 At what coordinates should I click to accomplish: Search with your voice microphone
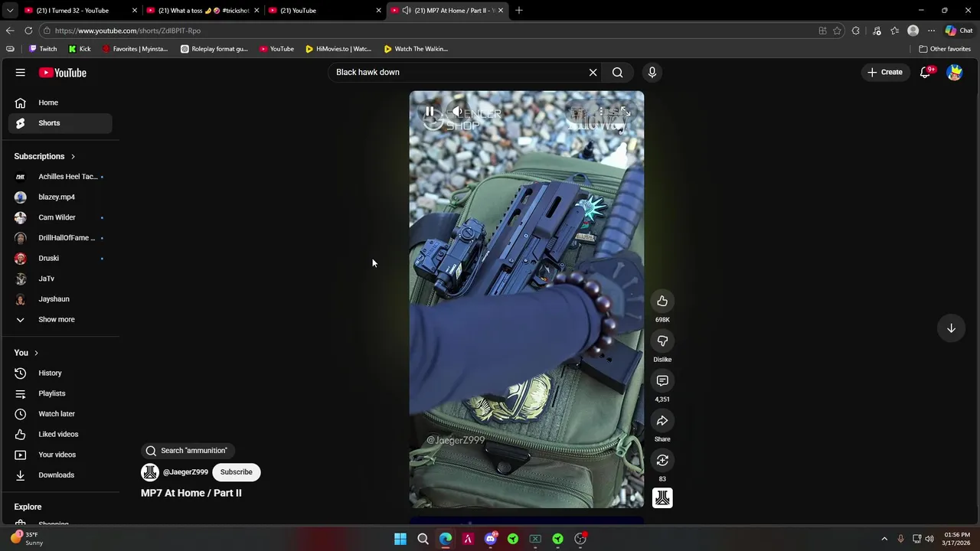click(x=652, y=72)
